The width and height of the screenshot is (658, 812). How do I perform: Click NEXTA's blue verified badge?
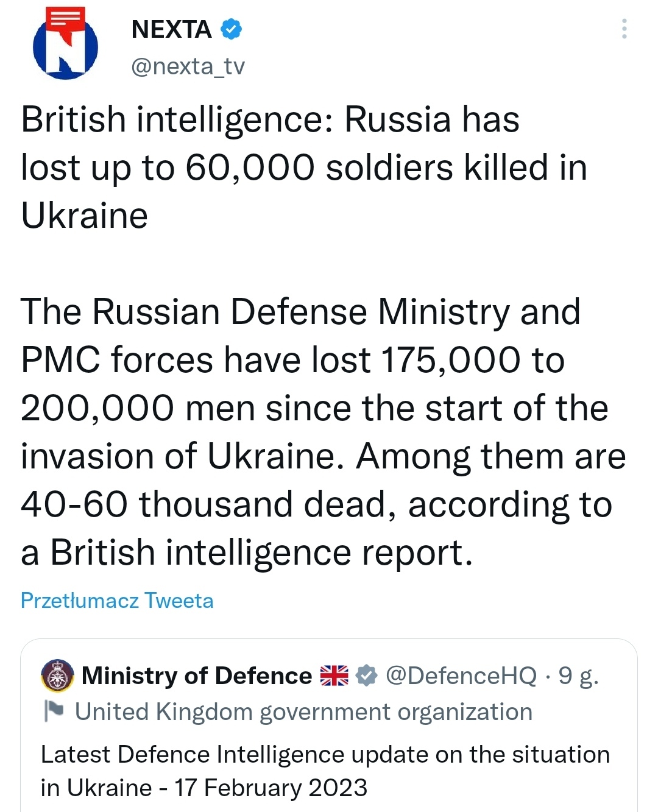231,29
